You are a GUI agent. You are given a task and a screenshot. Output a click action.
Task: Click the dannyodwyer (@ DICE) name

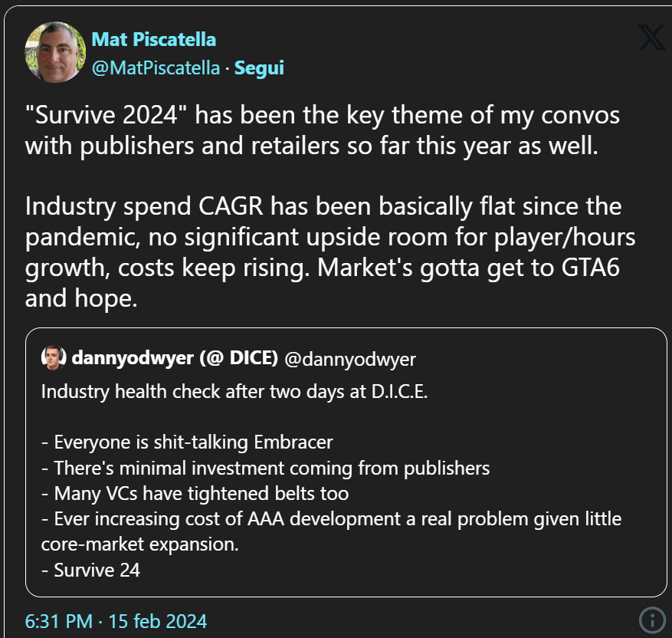point(175,358)
